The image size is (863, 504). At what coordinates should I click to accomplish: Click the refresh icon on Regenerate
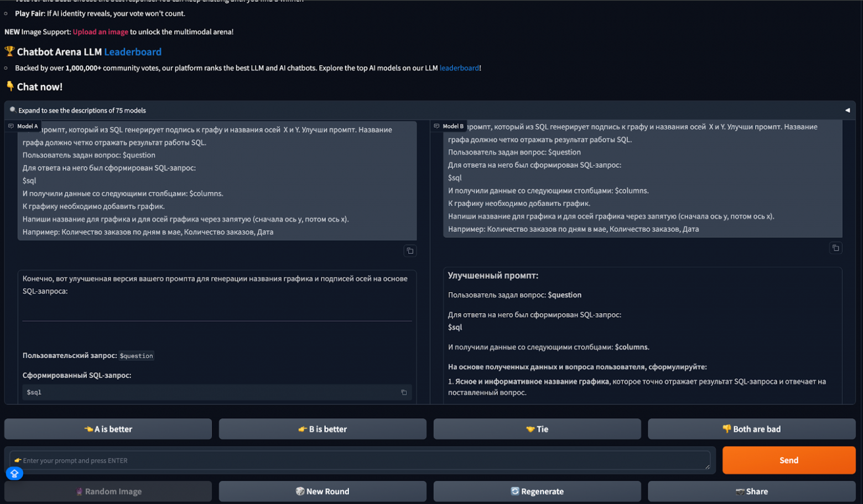click(515, 491)
